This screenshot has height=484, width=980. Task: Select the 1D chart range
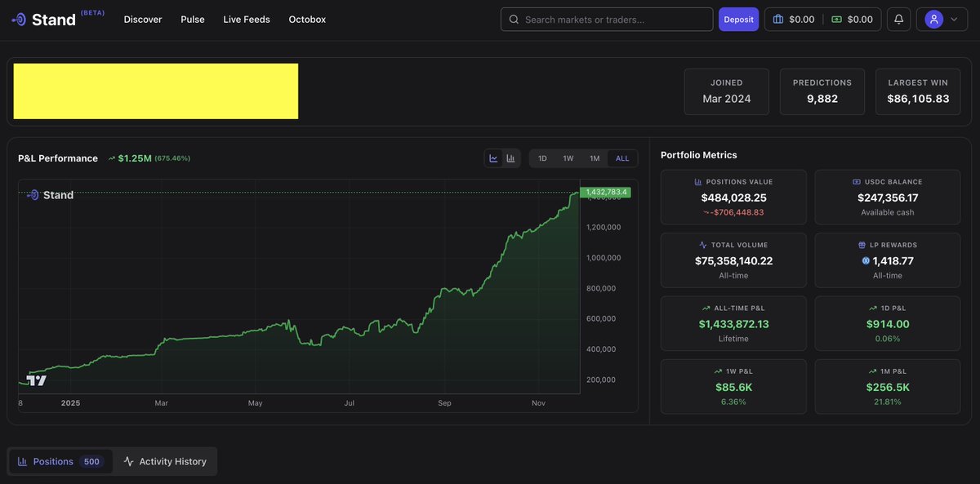point(542,158)
